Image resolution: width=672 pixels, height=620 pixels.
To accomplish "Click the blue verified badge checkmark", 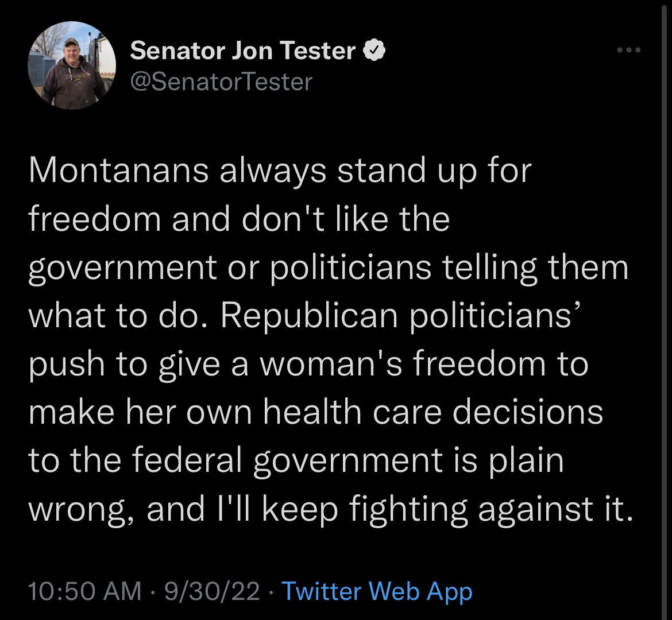I will (374, 51).
